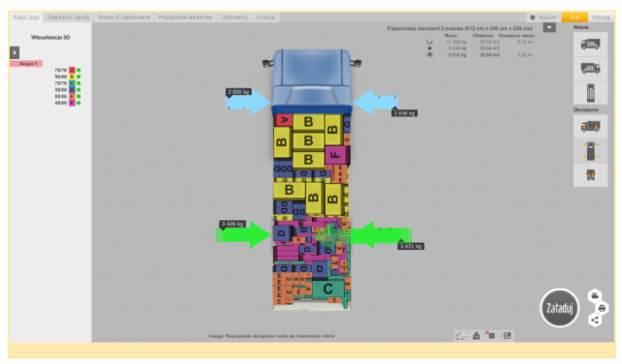
Task: Click the large green C box in cargo
Action: click(x=327, y=289)
